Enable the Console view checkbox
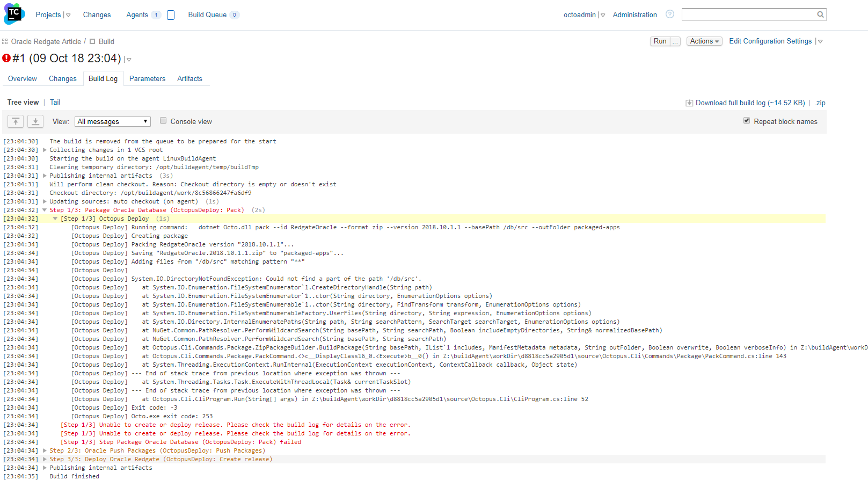This screenshot has width=868, height=502. 163,121
